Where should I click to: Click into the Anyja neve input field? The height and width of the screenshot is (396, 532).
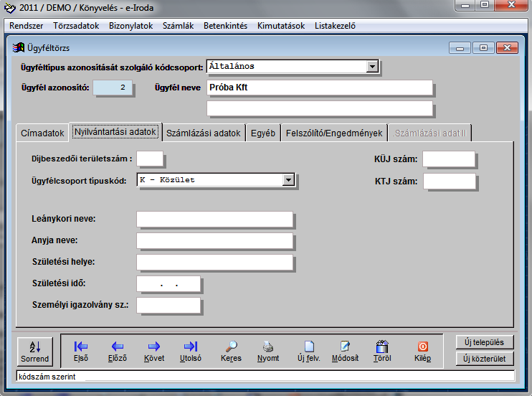[x=214, y=241]
